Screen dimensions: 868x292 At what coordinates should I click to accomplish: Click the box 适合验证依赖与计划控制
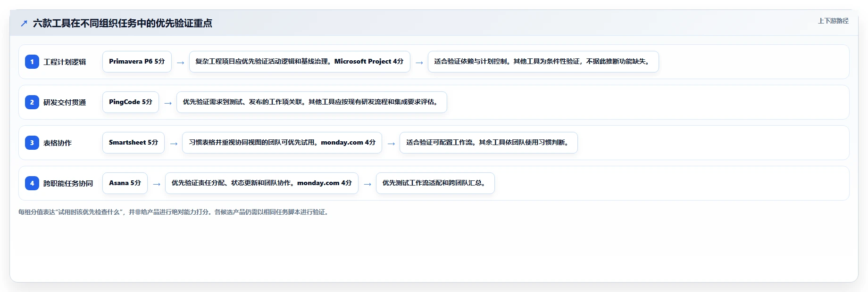pos(543,62)
